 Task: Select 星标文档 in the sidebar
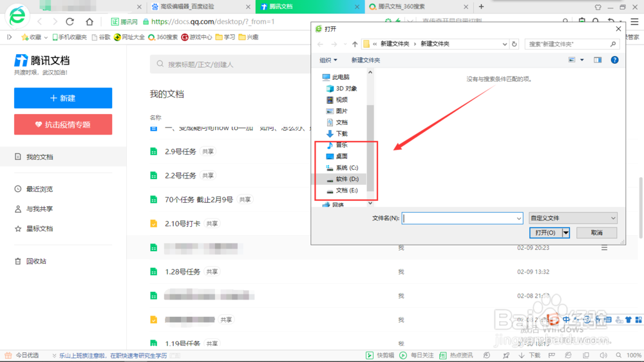click(x=39, y=229)
